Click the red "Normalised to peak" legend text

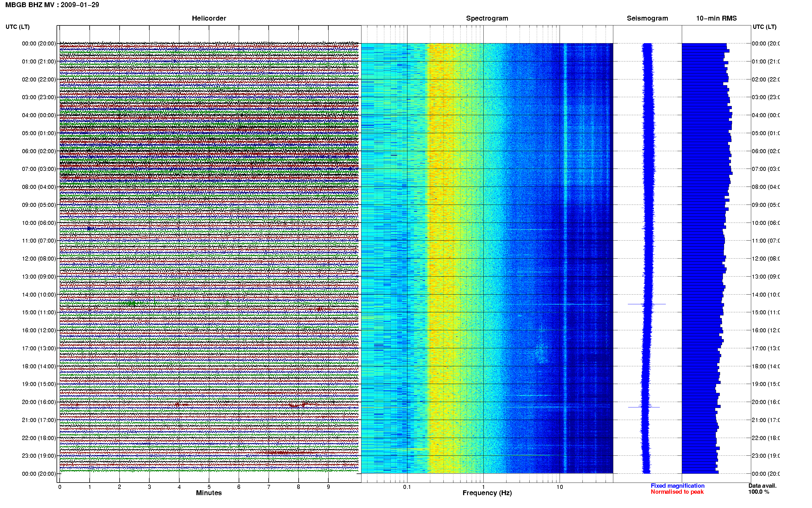pos(677,492)
